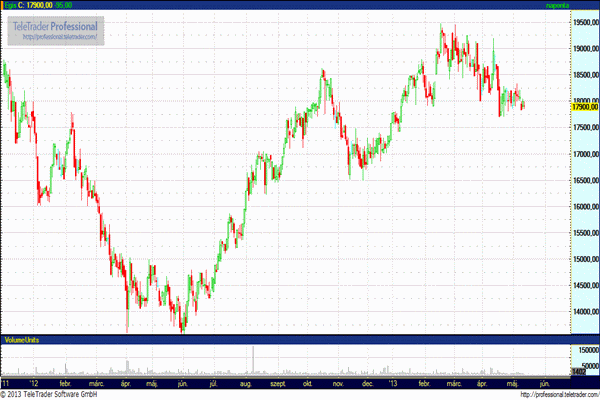Click the tallest volume bar spike in August
This screenshot has width=600, height=400.
click(254, 360)
